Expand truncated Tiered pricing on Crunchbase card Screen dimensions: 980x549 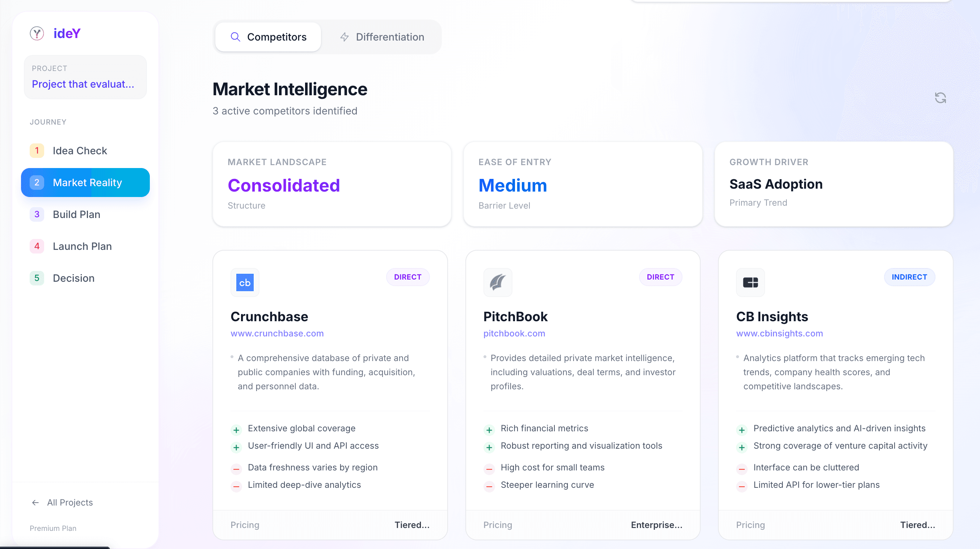coord(411,525)
